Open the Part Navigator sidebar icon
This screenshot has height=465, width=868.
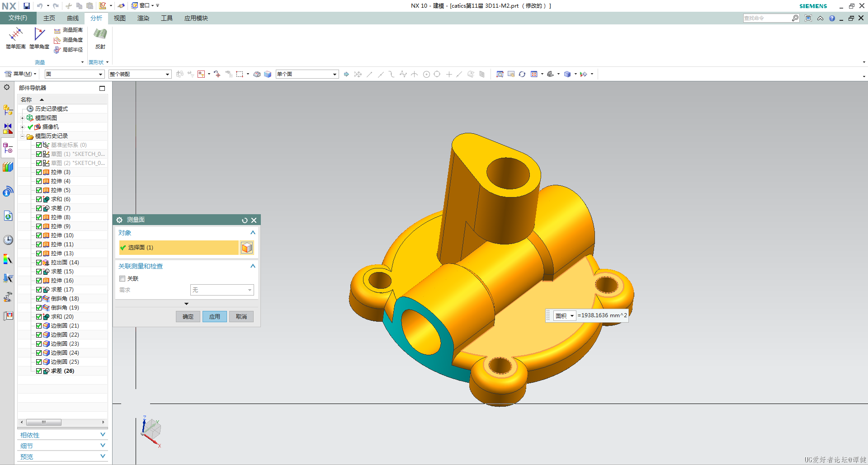[x=8, y=148]
